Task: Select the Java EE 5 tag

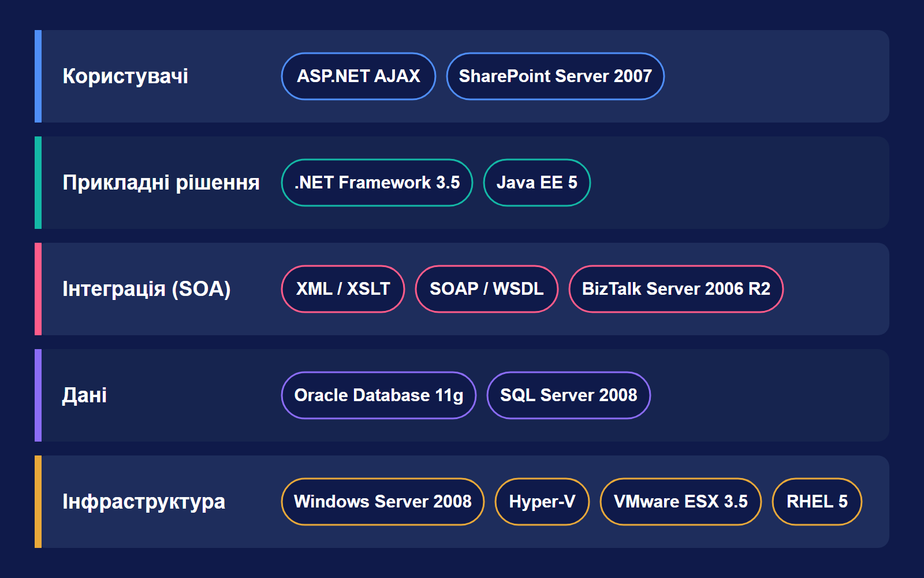Action: tap(537, 183)
